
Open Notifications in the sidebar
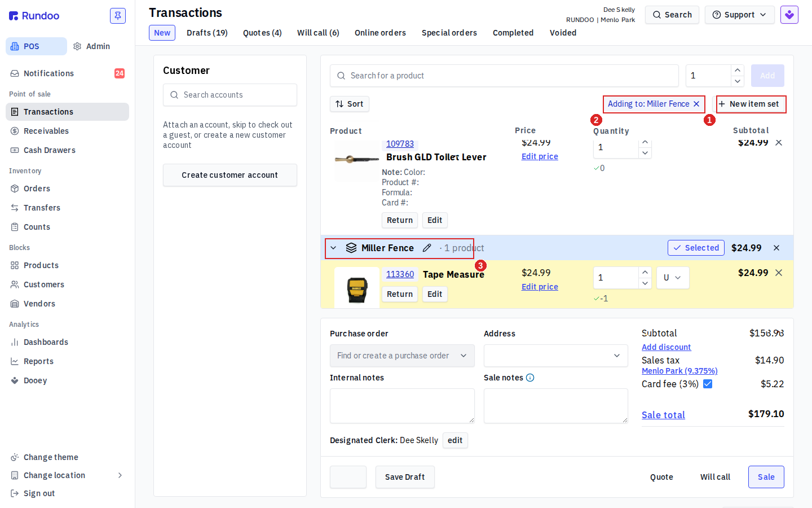coord(68,73)
